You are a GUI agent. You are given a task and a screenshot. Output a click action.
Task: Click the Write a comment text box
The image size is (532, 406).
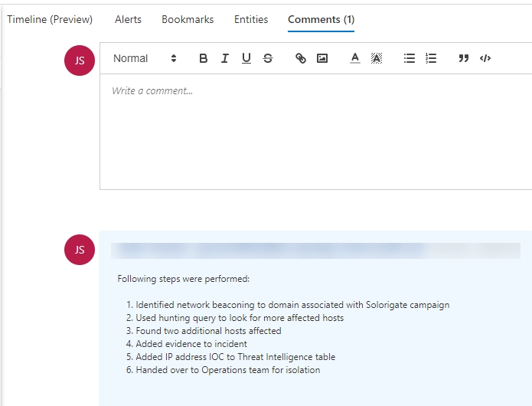click(x=315, y=130)
